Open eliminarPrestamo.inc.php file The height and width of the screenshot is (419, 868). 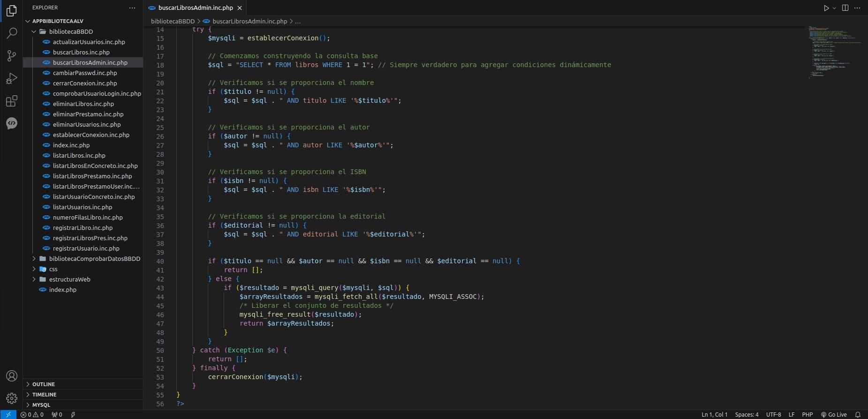[83, 114]
